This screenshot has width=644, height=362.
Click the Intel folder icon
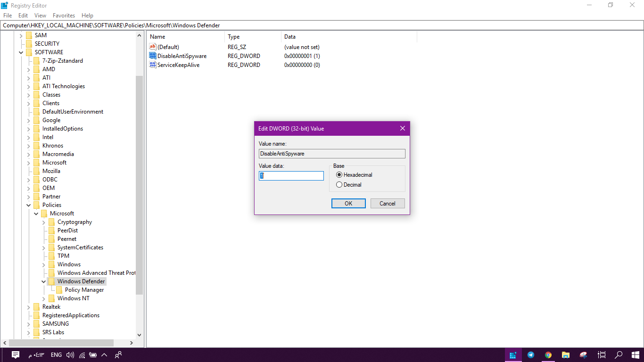tap(36, 137)
